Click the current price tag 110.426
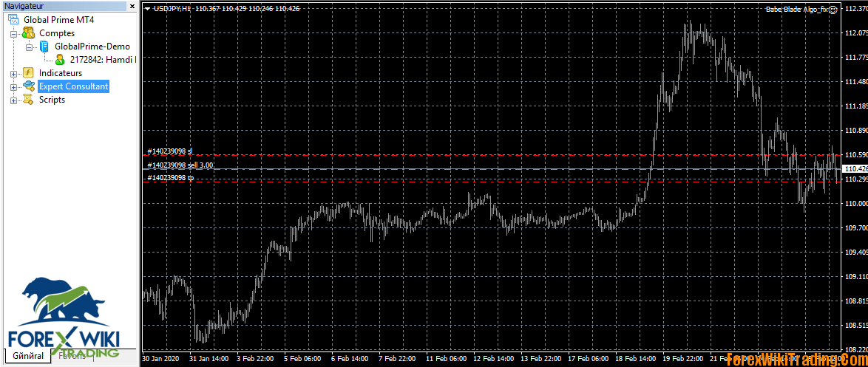 tap(856, 168)
